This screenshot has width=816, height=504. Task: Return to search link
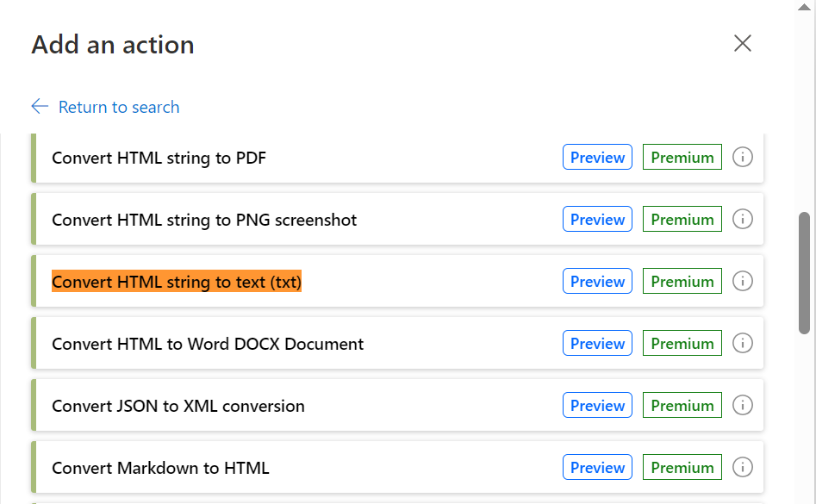[119, 107]
